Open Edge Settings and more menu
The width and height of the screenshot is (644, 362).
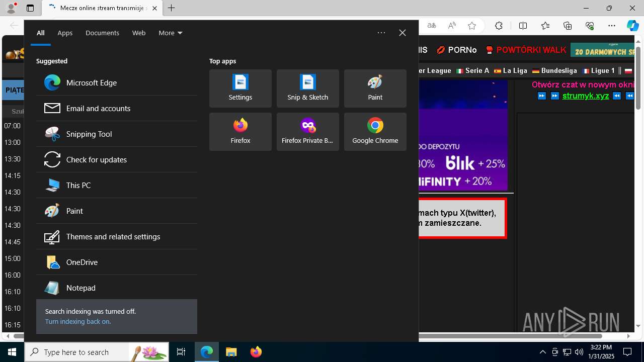612,26
